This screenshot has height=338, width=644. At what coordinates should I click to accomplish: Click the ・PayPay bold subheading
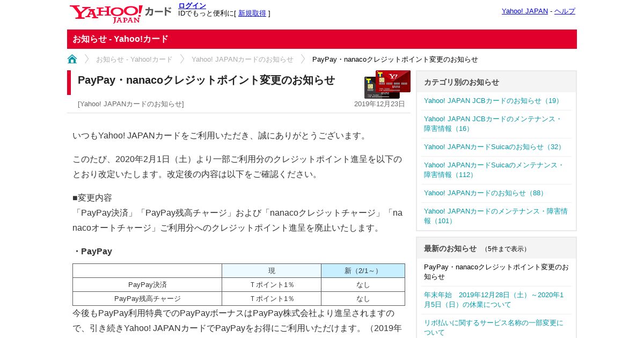92,252
